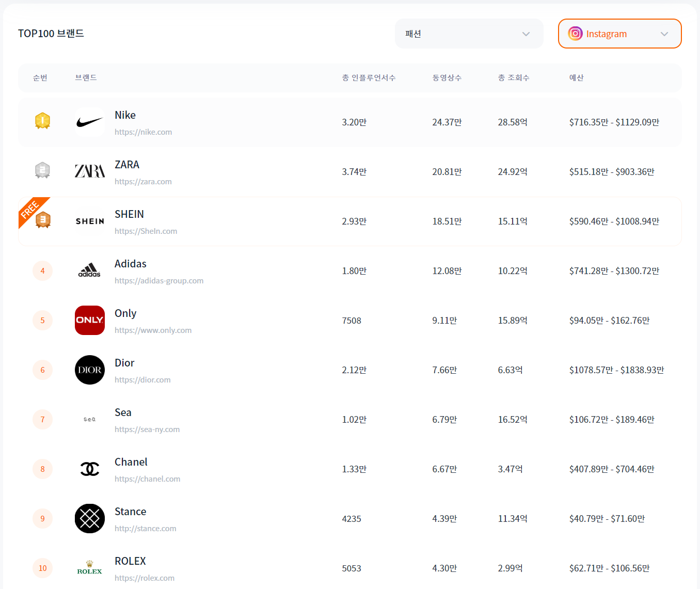Click the rank 8 badge
Image resolution: width=700 pixels, height=589 pixels.
(42, 469)
